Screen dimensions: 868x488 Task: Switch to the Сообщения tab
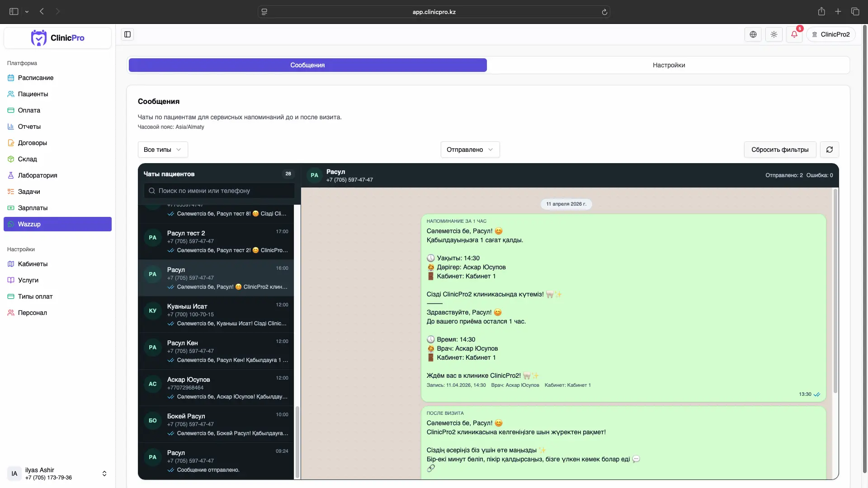[307, 65]
